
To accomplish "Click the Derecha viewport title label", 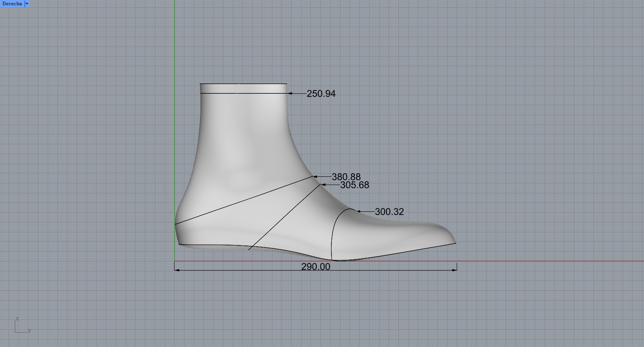I will tap(12, 4).
